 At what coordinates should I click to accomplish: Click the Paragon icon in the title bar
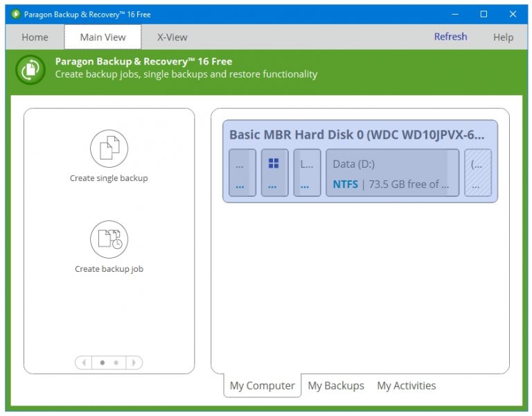[15, 15]
